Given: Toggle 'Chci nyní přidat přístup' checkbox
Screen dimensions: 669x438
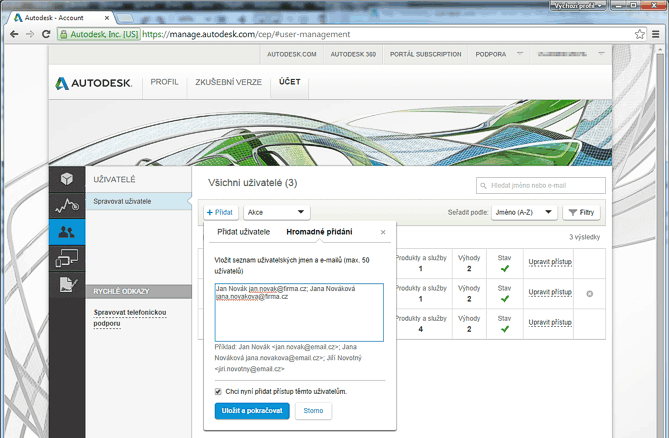Looking at the screenshot, I should click(x=218, y=392).
